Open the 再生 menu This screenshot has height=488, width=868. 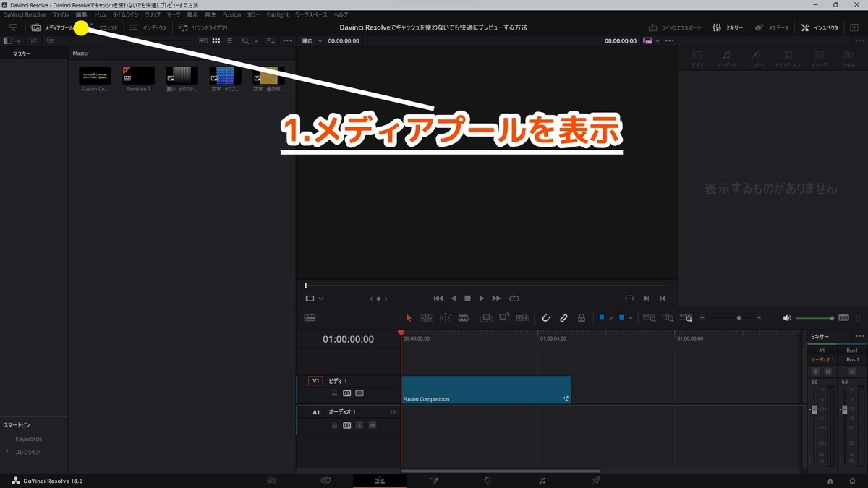click(210, 14)
